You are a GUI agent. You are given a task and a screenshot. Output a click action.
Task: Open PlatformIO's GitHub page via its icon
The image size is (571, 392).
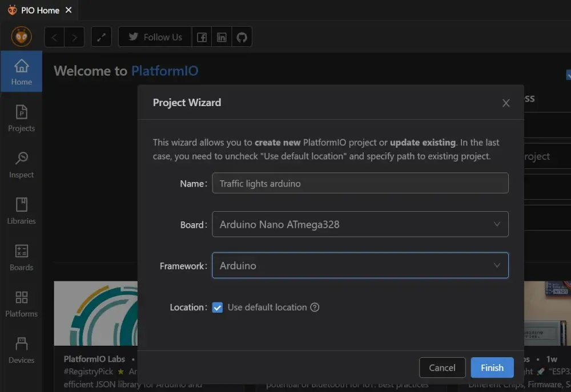coord(242,37)
